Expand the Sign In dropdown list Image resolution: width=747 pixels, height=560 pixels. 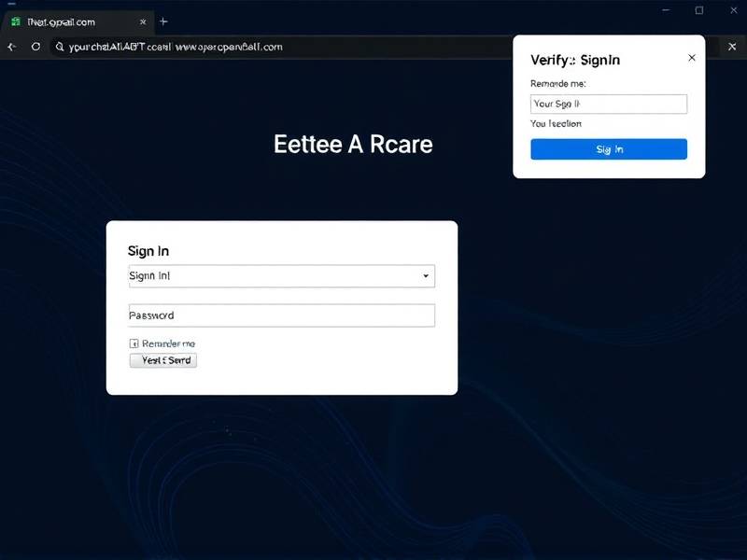click(x=426, y=276)
